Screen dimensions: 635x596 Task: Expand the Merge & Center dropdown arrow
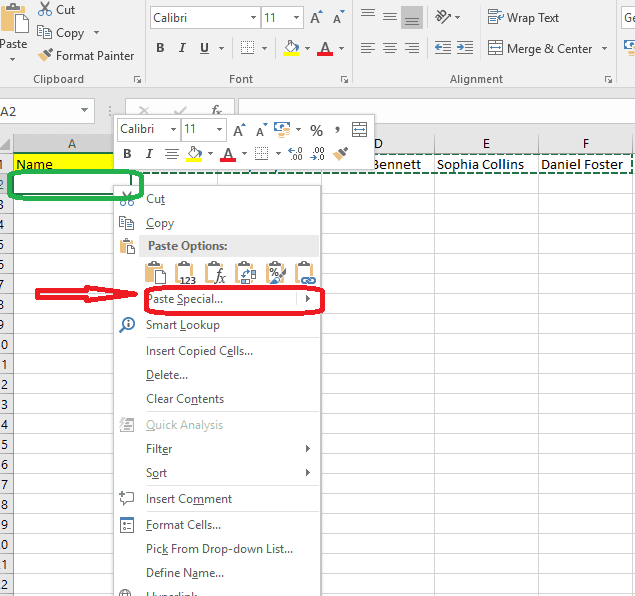pos(602,48)
